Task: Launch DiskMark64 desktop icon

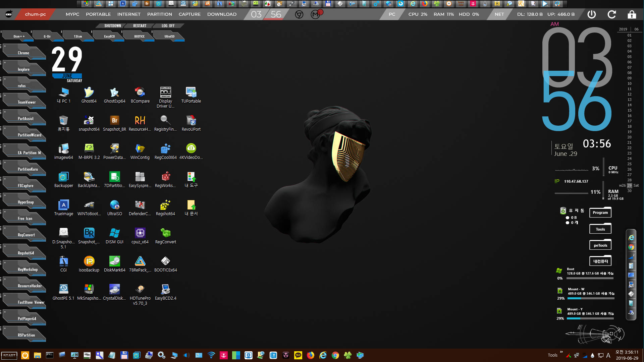Action: point(114,264)
